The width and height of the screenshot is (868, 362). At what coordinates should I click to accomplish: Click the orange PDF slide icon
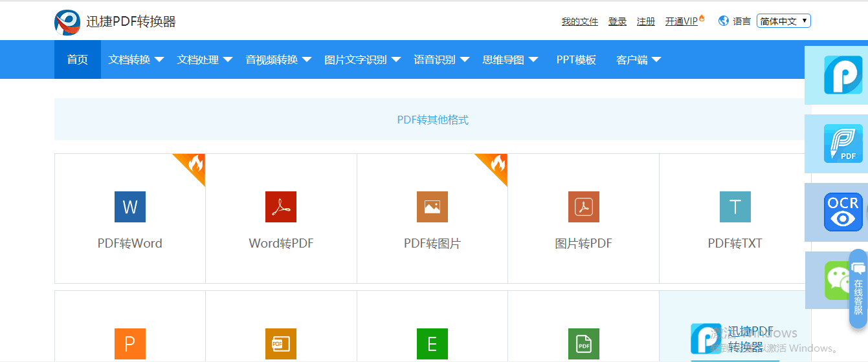(281, 344)
